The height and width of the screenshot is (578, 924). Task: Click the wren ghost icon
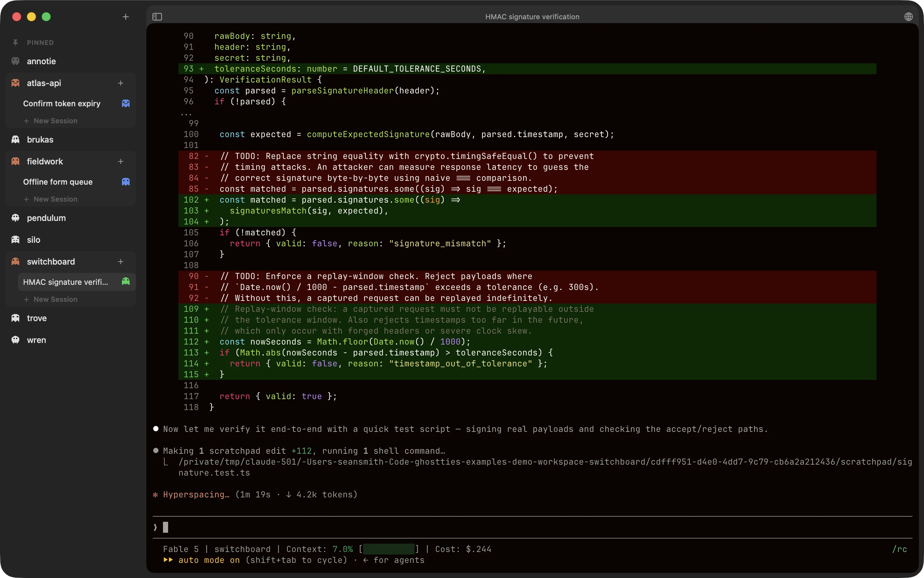click(16, 340)
